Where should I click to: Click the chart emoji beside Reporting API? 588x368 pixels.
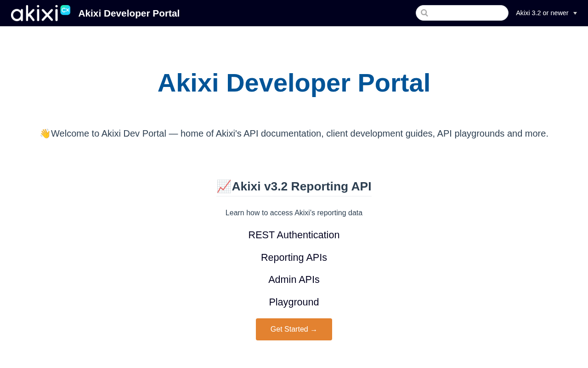[224, 186]
